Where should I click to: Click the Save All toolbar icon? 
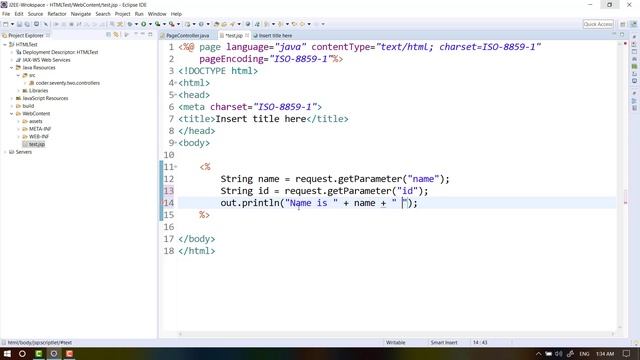coord(27,24)
